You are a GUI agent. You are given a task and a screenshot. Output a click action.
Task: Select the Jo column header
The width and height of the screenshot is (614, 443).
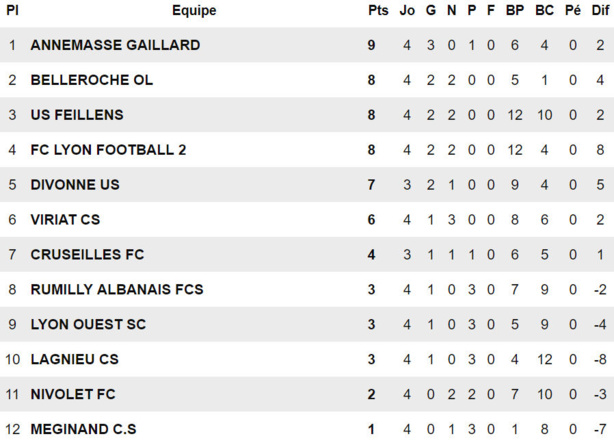coord(407,11)
